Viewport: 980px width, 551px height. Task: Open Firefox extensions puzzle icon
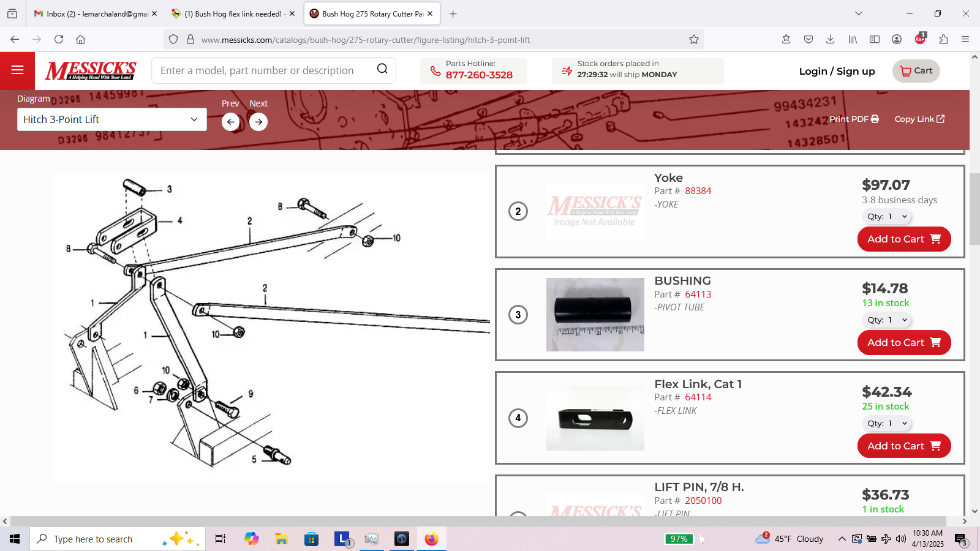pos(943,39)
